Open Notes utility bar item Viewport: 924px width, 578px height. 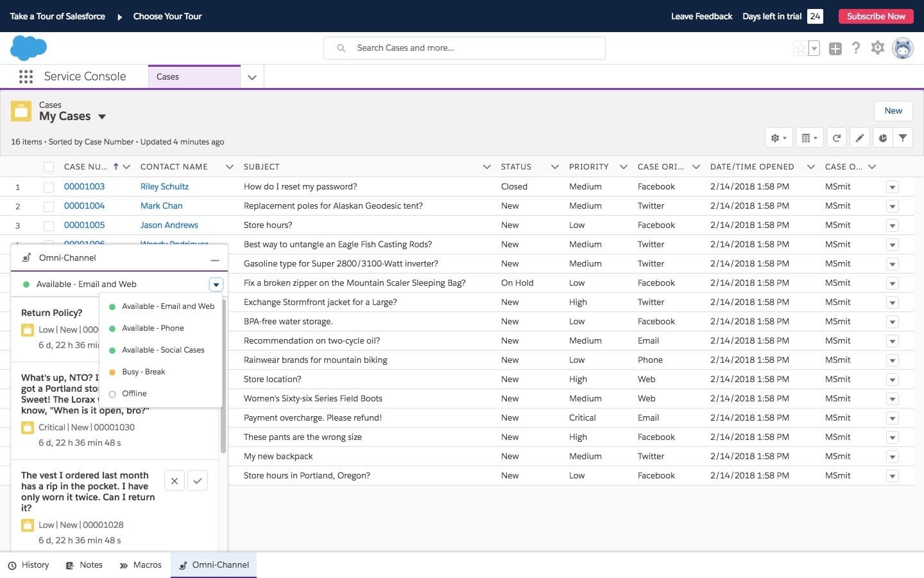pos(84,565)
